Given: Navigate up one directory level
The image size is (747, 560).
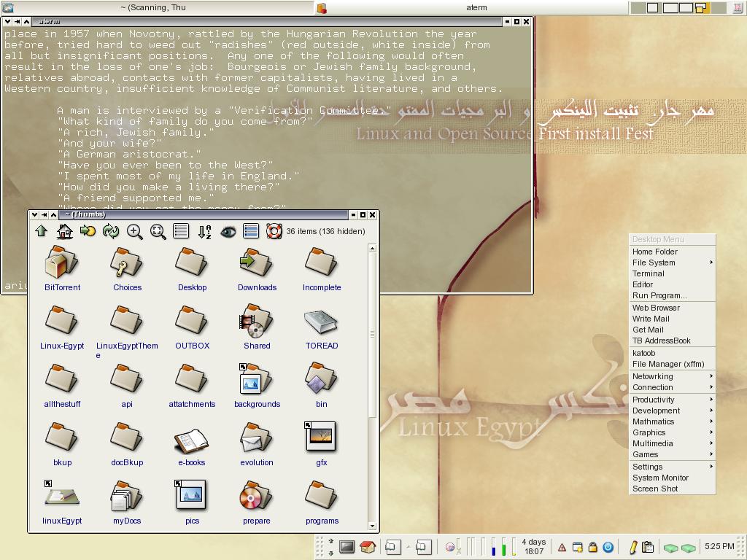Looking at the screenshot, I should [x=41, y=231].
